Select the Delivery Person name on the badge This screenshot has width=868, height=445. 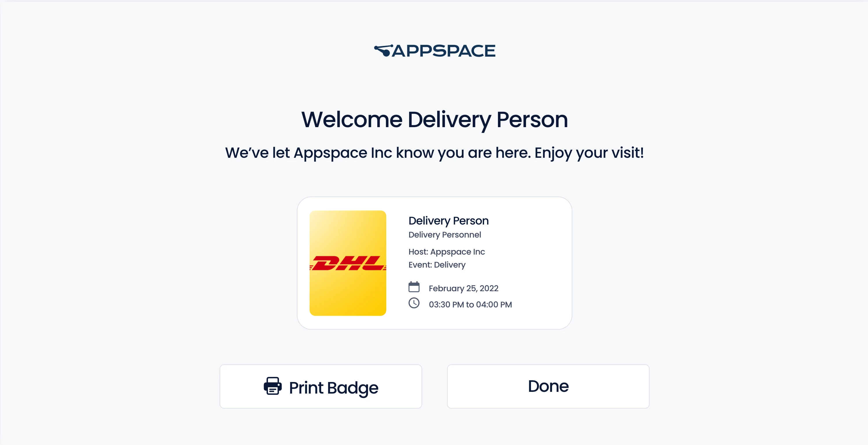coord(448,221)
